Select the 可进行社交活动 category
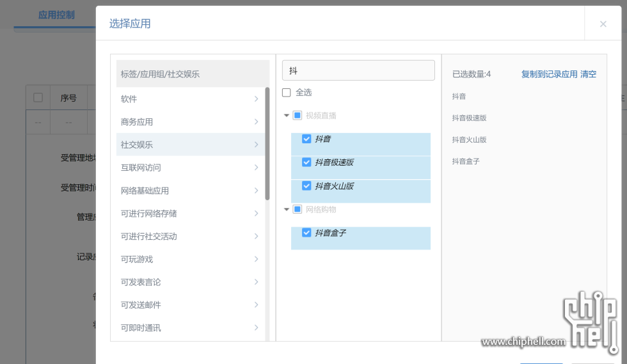Screen dimensions: 627x364 coord(191,236)
